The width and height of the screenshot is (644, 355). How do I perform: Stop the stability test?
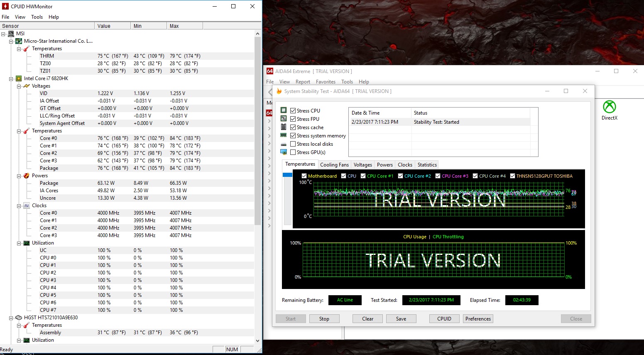click(324, 319)
